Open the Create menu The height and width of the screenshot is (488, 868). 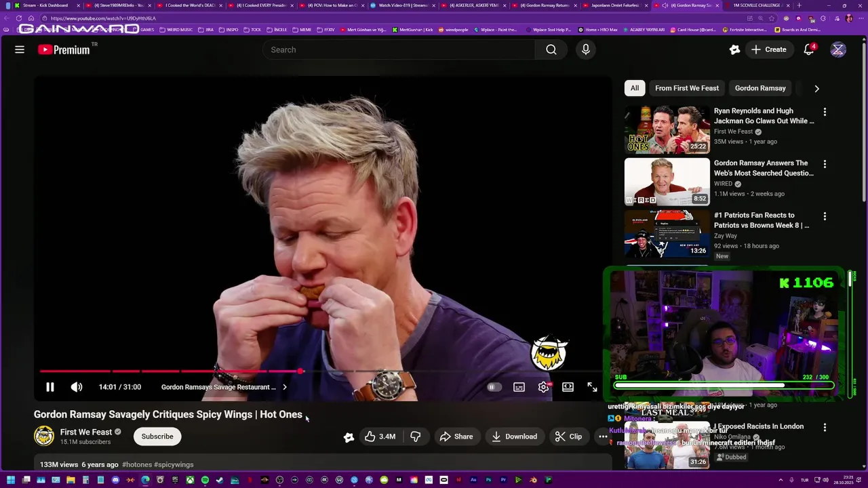coord(768,49)
